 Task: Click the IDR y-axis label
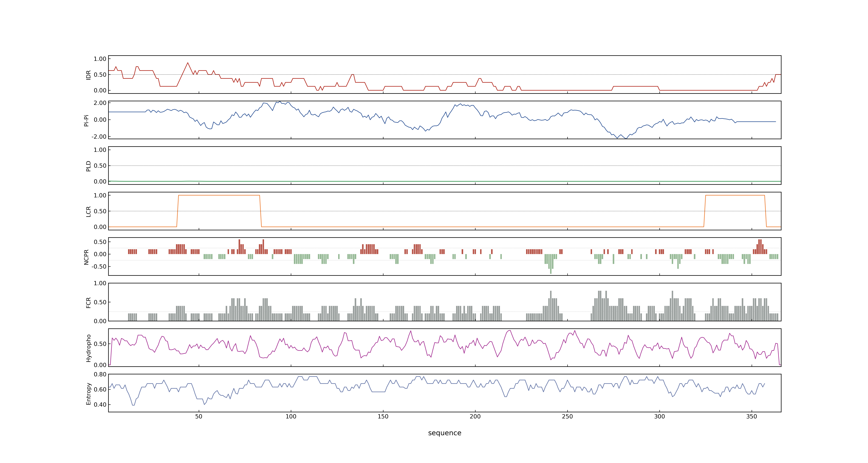88,75
